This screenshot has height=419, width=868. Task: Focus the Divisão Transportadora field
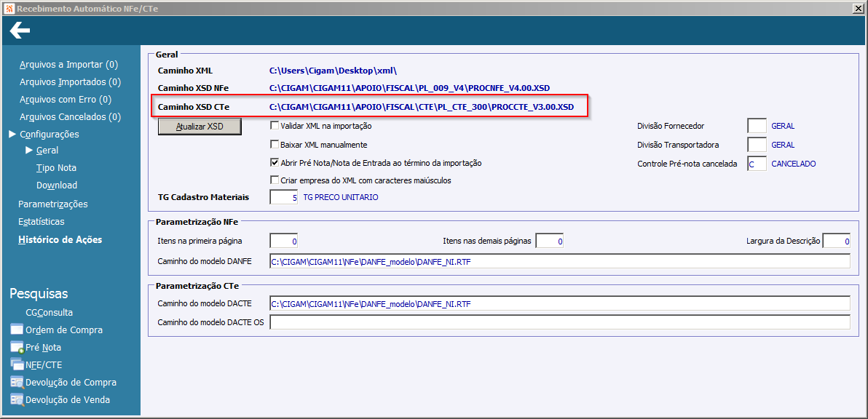pos(757,145)
